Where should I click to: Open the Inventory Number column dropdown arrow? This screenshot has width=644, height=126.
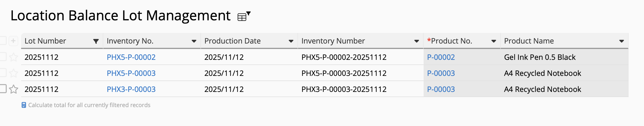(416, 41)
